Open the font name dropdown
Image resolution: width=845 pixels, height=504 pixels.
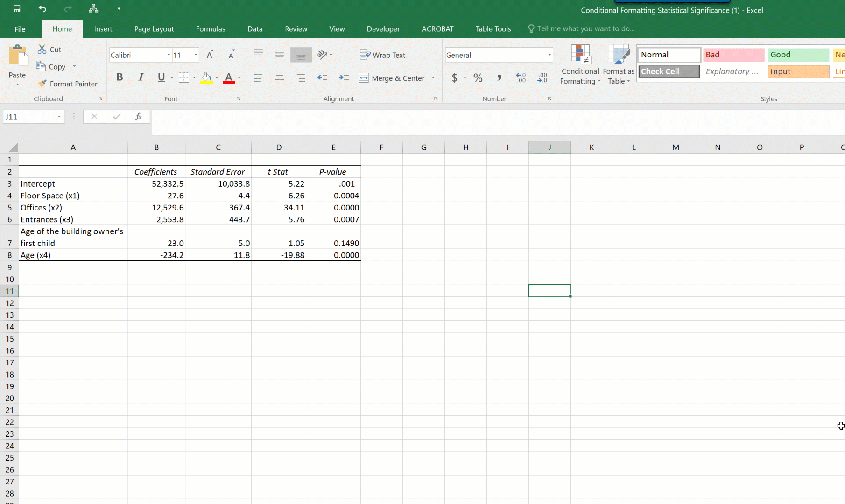168,55
